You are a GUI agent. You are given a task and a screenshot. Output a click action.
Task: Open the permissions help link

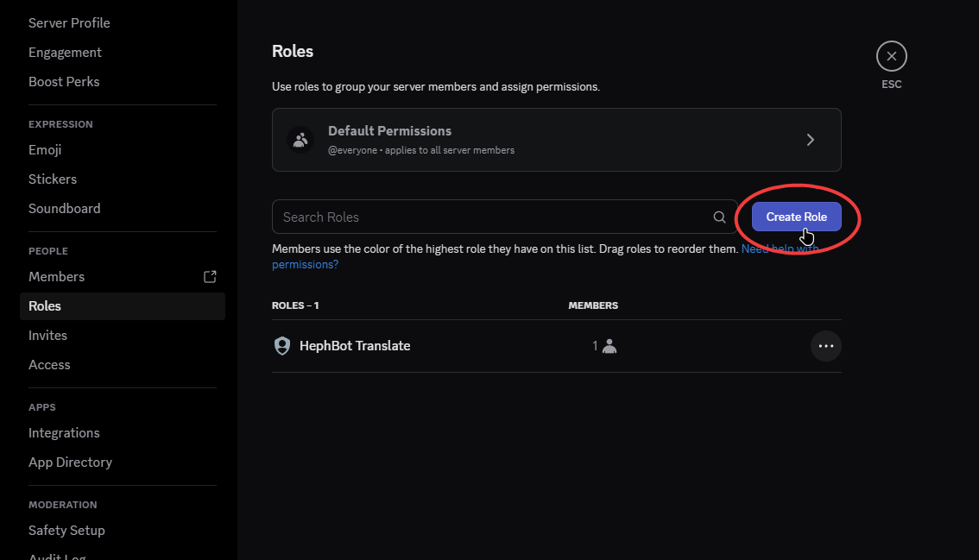[305, 265]
